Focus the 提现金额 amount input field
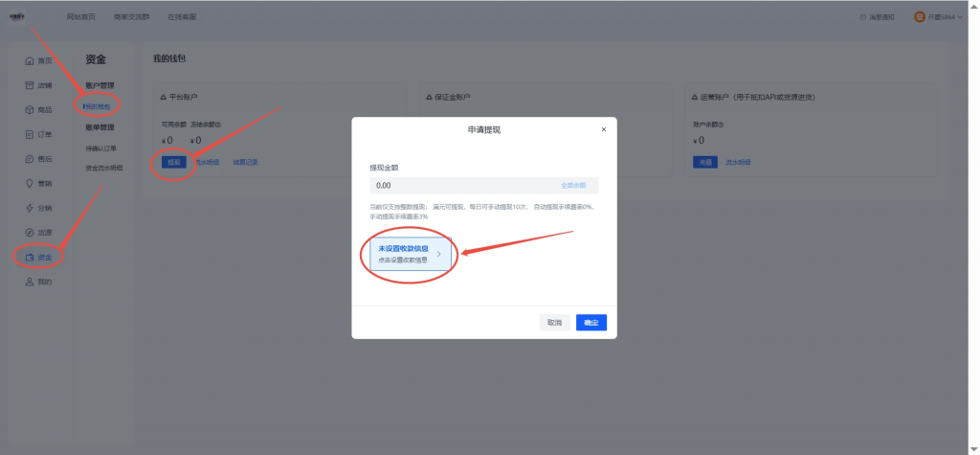The width and height of the screenshot is (980, 455). (483, 185)
